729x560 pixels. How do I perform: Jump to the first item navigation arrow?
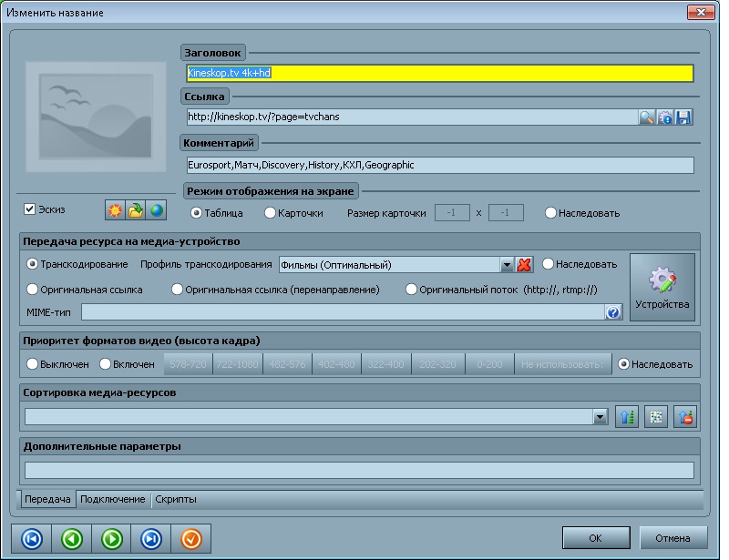31,538
